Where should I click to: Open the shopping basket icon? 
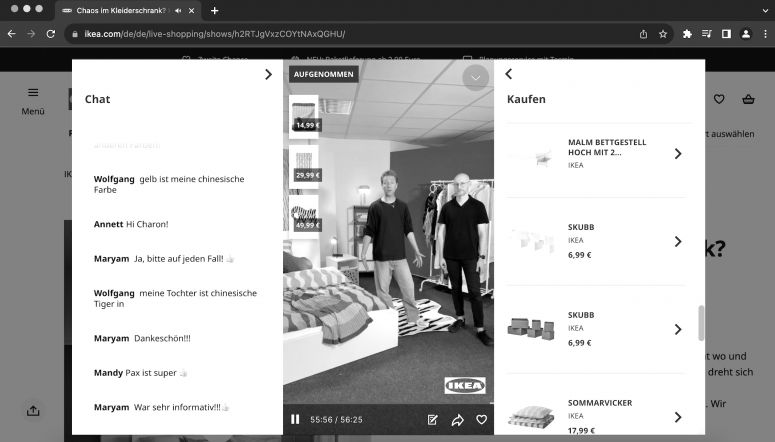748,99
